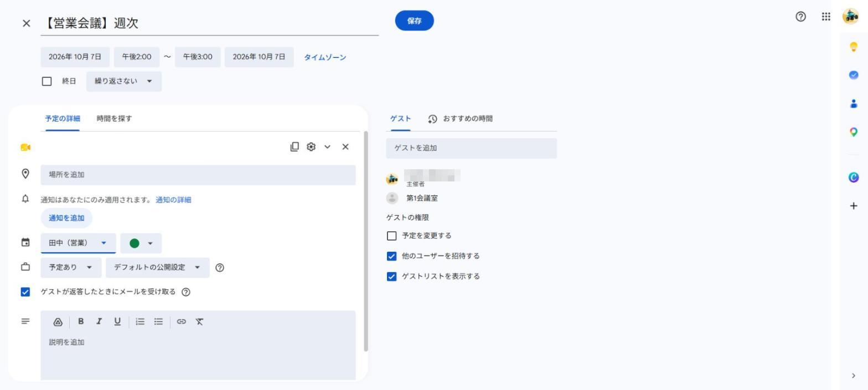Viewport: 868px width, 390px height.
Task: Switch to おすすめの時間 tab
Action: (468, 118)
